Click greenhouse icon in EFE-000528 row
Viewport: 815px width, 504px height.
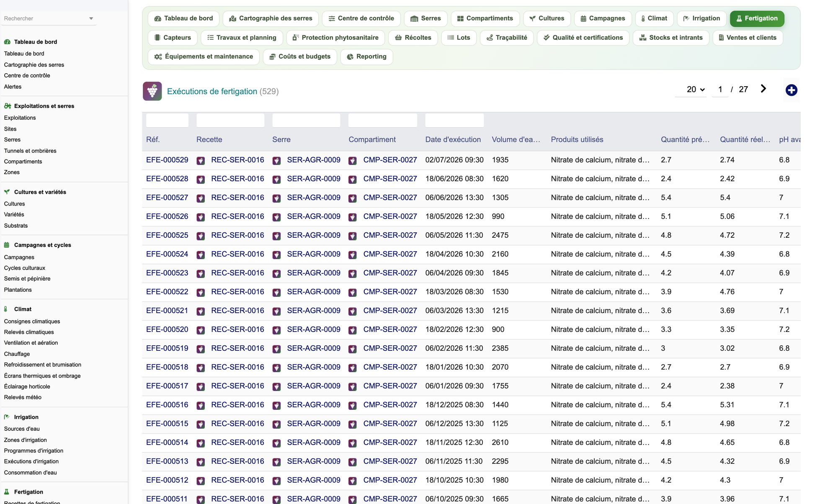pyautogui.click(x=276, y=180)
